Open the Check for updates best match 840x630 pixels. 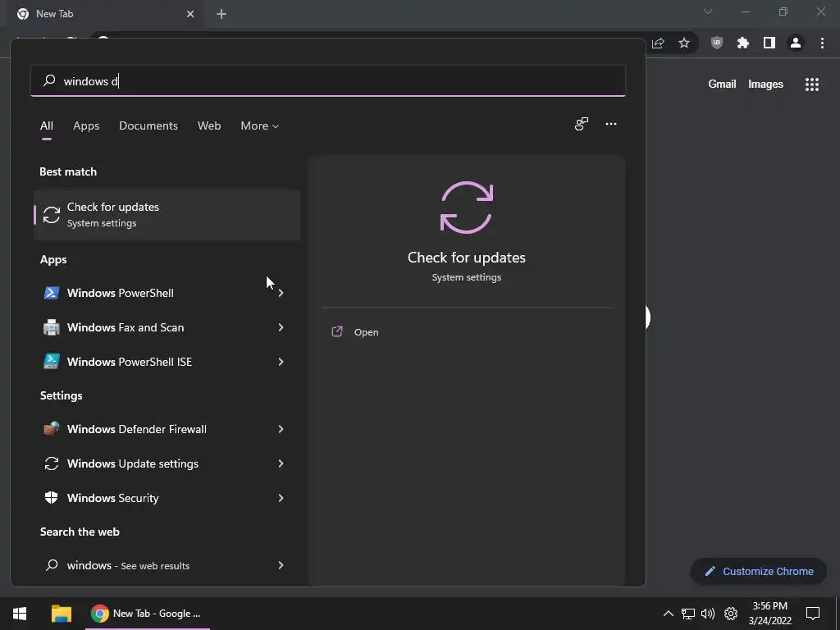pyautogui.click(x=167, y=215)
